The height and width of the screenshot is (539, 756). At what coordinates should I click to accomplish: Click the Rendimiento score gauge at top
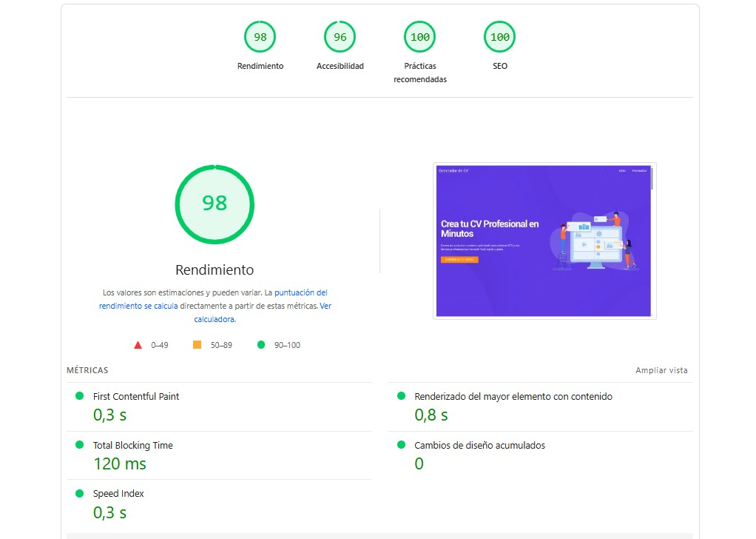(x=260, y=37)
